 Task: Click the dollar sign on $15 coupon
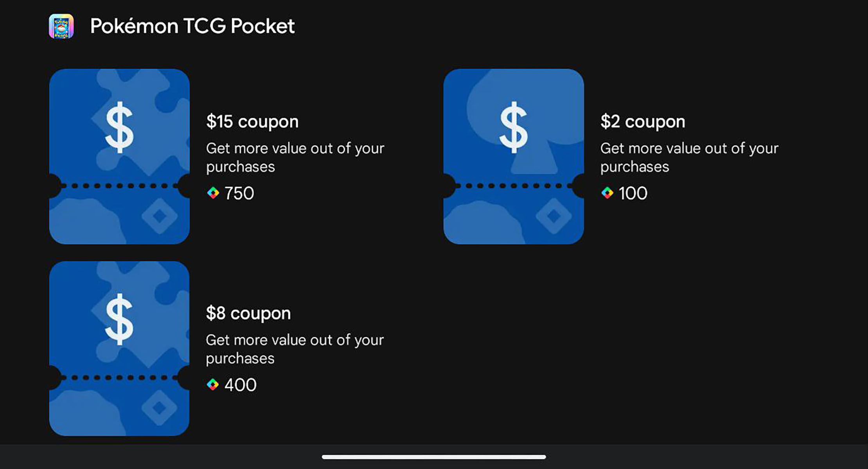tap(119, 127)
